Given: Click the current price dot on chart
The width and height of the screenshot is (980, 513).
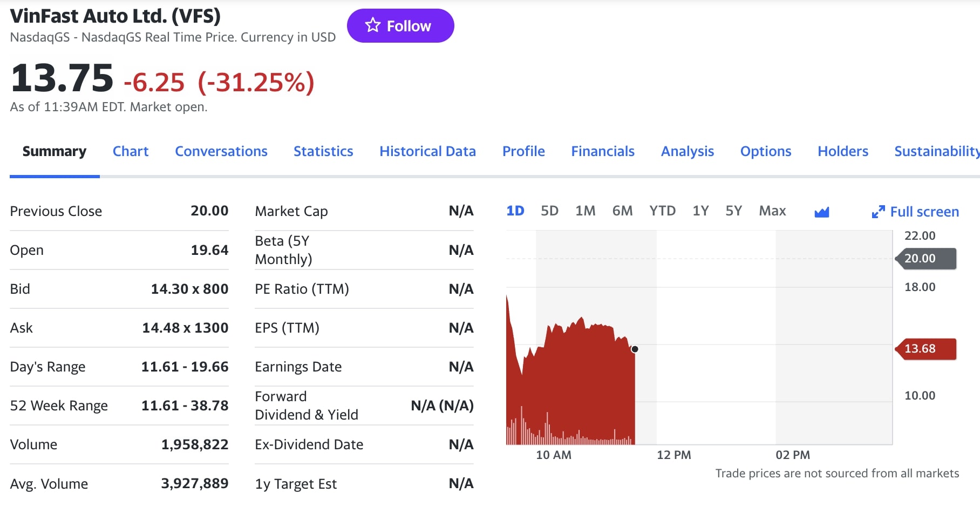Looking at the screenshot, I should 635,349.
